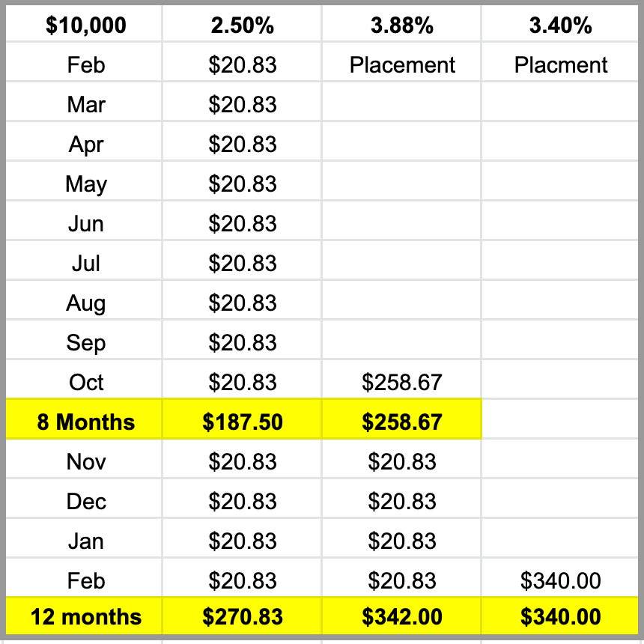Viewport: 644px width, 644px height.
Task: Click $258.67 in the Oct row
Action: click(x=402, y=383)
